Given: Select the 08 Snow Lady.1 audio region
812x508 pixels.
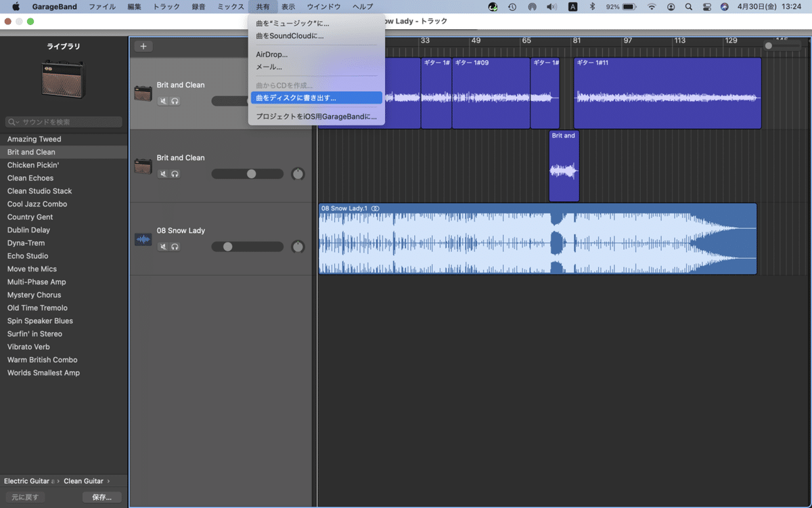Looking at the screenshot, I should [x=537, y=239].
